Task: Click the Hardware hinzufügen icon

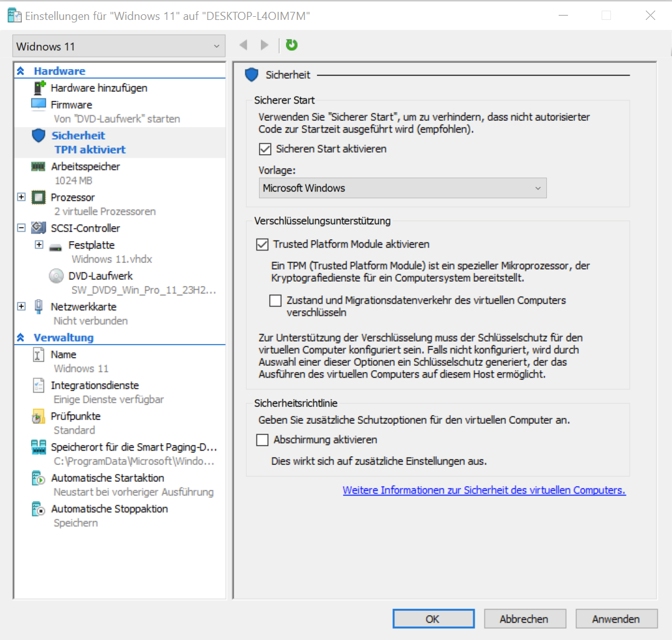Action: click(x=39, y=88)
